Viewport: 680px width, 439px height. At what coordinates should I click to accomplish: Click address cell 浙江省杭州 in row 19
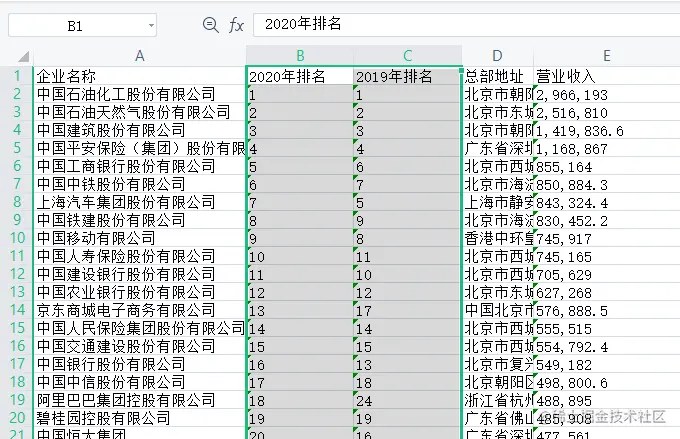click(497, 400)
